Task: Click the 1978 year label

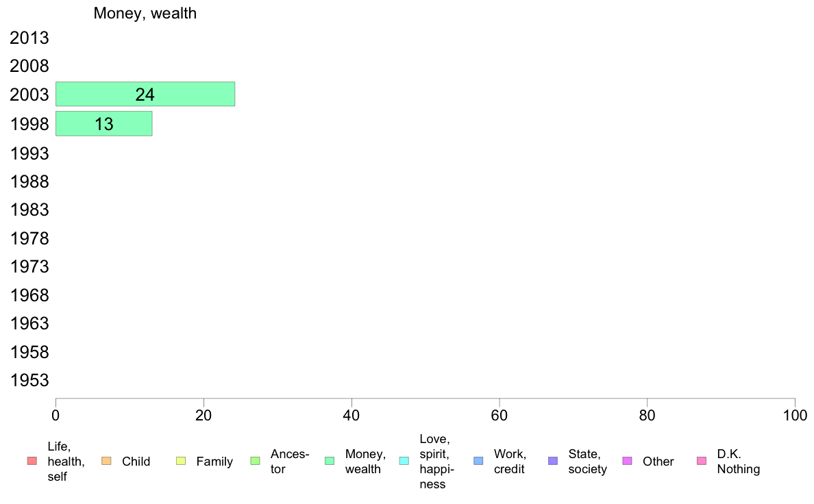Action: [29, 239]
